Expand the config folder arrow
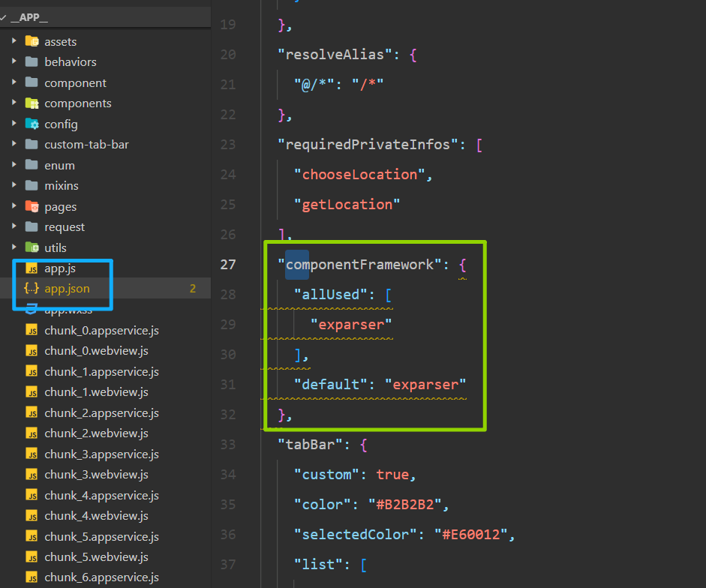 click(14, 123)
